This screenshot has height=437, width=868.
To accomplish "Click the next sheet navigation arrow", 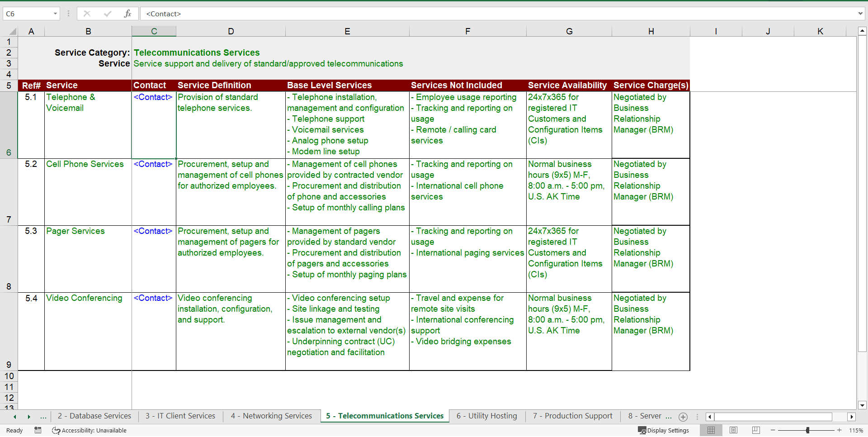I will 28,416.
